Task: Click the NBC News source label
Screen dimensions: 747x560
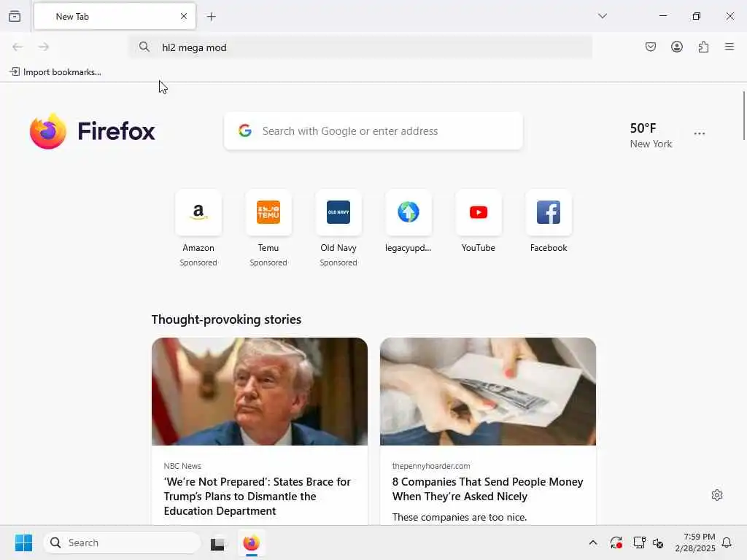Action: point(182,466)
